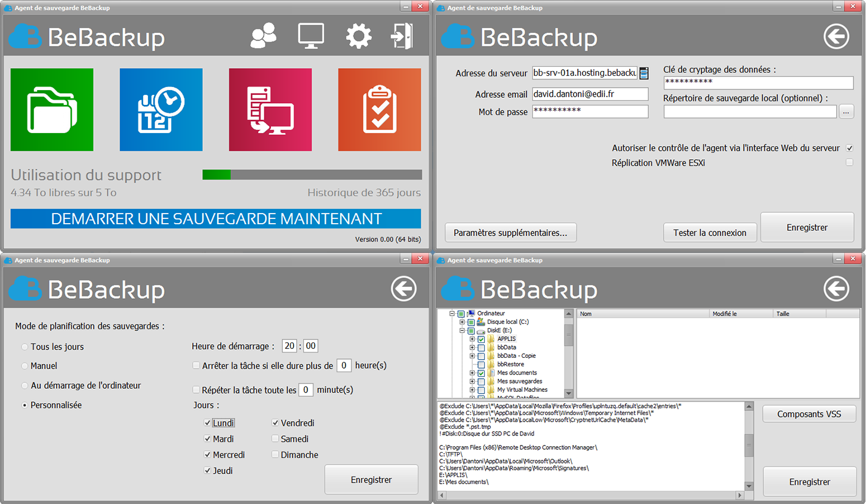Expand the bbData folder node

point(472,347)
